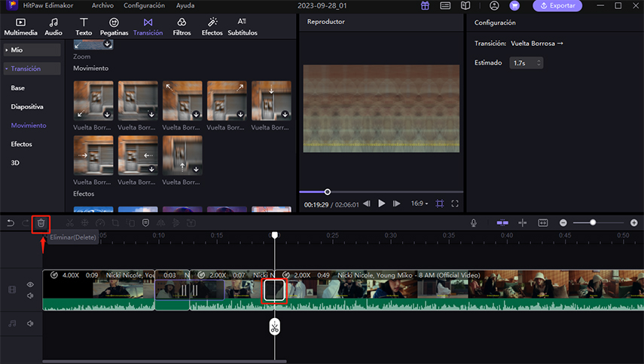Open the Configuración menu

click(144, 6)
